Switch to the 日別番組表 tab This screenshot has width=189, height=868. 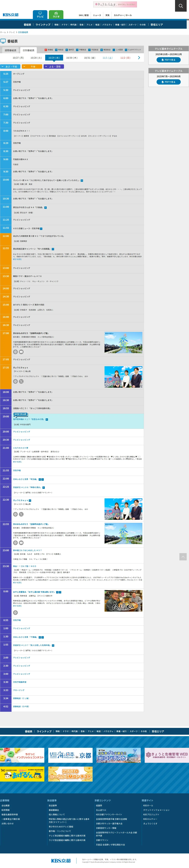[29, 50]
